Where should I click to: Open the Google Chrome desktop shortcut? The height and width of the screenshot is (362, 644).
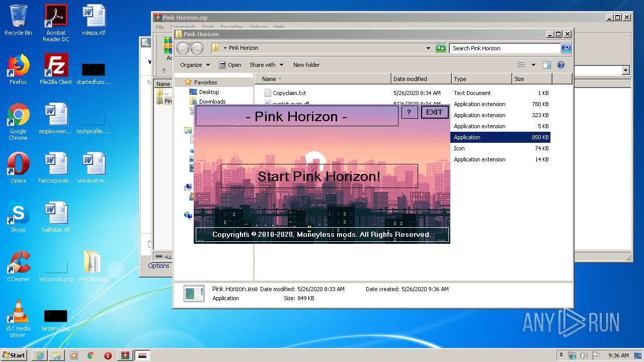pyautogui.click(x=18, y=122)
